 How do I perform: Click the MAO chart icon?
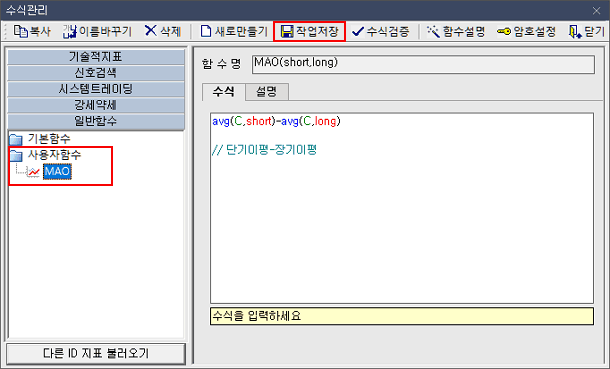[33, 171]
